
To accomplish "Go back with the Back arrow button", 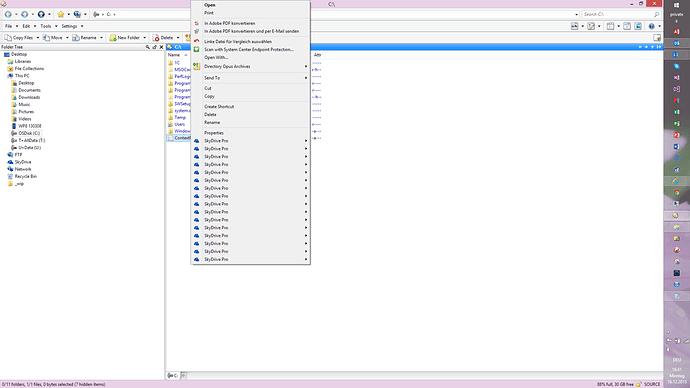I will click(8, 15).
